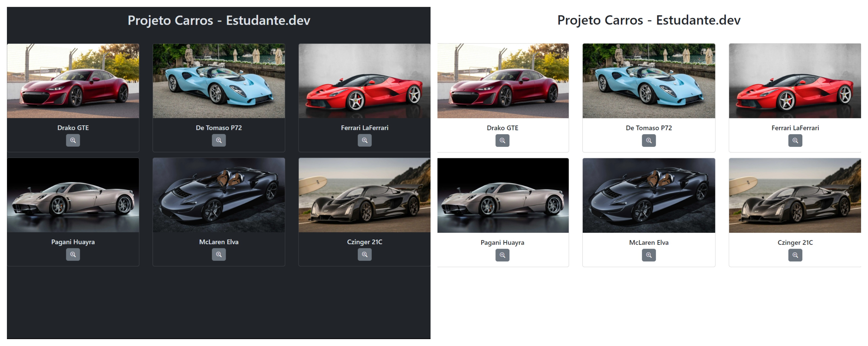Click the zoom icon under Ferrari LaFerrari in light theme
The image size is (868, 346).
[x=795, y=141]
